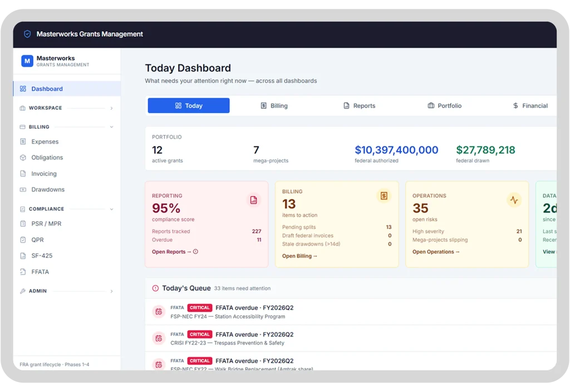Viewport: 570px width, 392px height.
Task: Switch to the Reports tab
Action: pyautogui.click(x=359, y=106)
